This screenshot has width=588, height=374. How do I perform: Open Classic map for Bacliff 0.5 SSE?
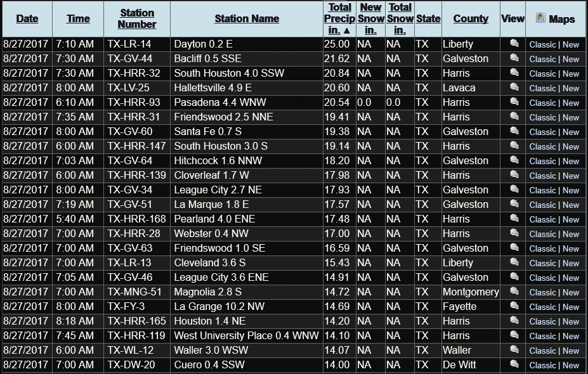coord(542,59)
